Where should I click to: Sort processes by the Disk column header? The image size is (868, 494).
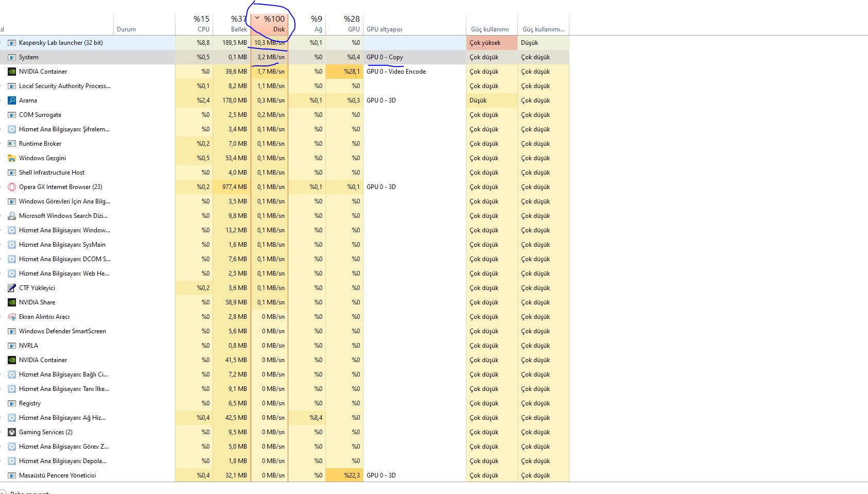pos(269,24)
